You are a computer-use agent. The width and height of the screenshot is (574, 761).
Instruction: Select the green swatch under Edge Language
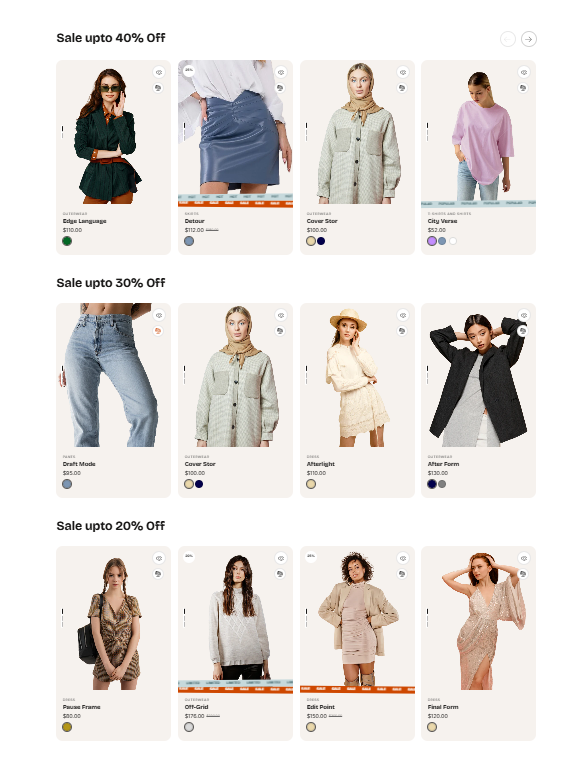[67, 241]
